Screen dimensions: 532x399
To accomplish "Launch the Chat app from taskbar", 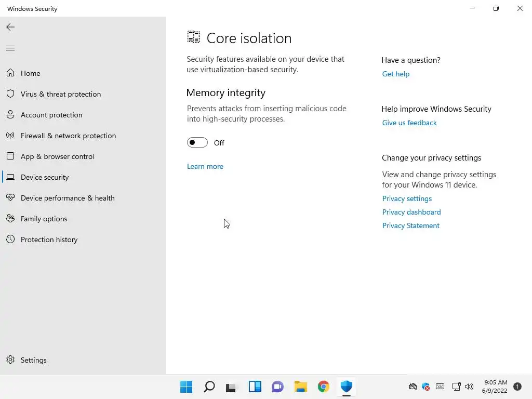I will click(277, 387).
